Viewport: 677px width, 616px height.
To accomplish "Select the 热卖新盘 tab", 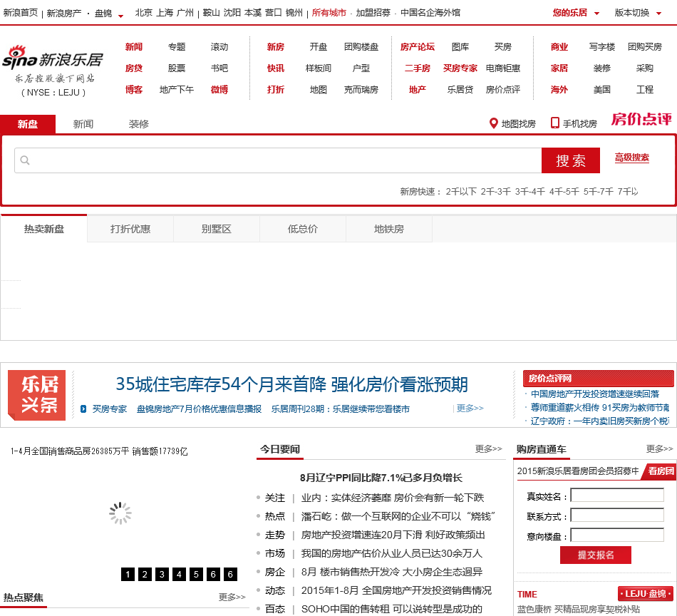I will (x=43, y=229).
